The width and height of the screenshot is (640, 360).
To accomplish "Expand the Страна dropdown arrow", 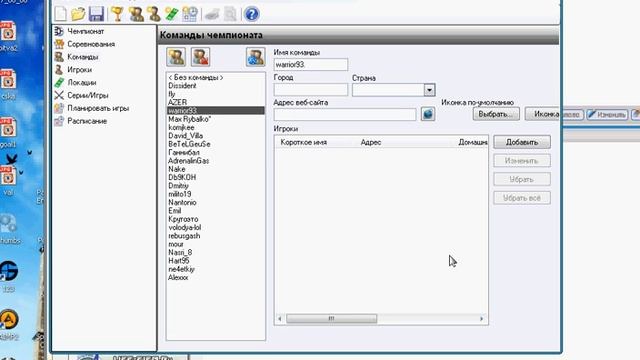I will click(429, 90).
